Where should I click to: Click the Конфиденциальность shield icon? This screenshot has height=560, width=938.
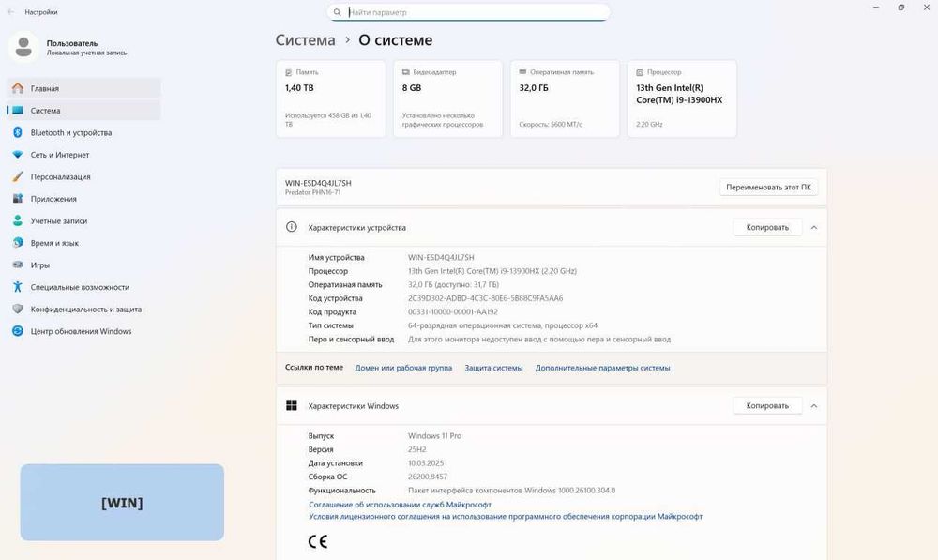17,310
